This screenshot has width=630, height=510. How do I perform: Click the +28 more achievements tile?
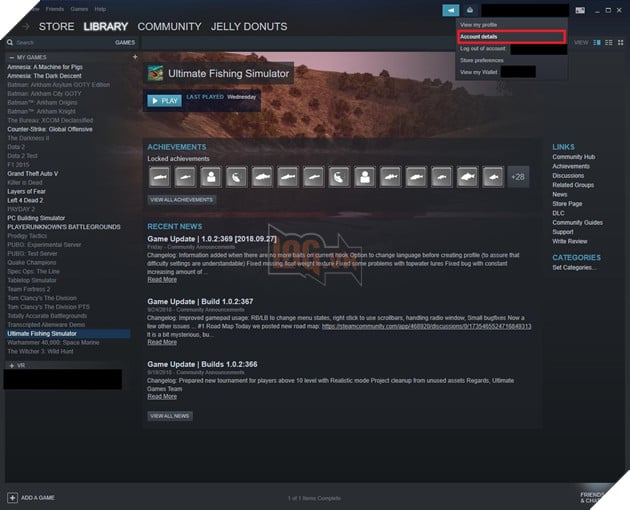(x=518, y=177)
